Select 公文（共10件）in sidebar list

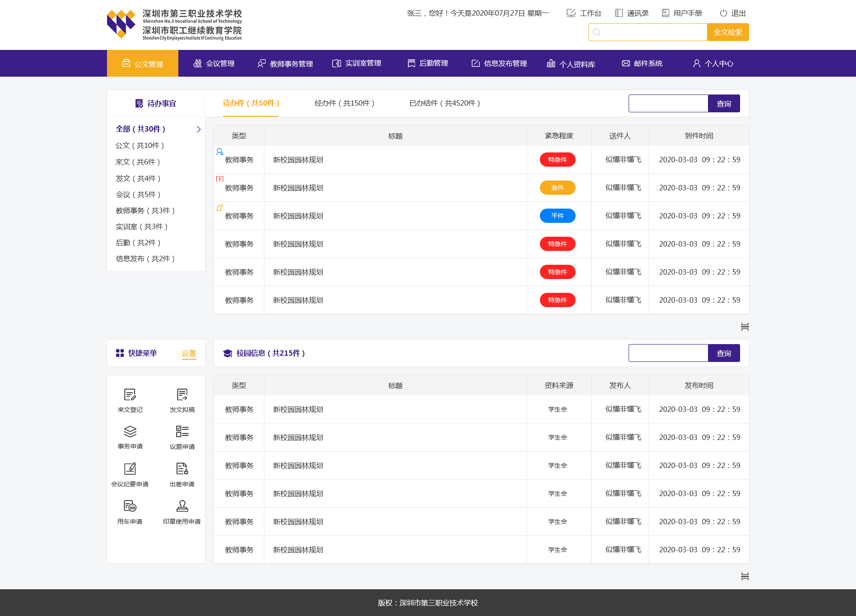click(140, 146)
